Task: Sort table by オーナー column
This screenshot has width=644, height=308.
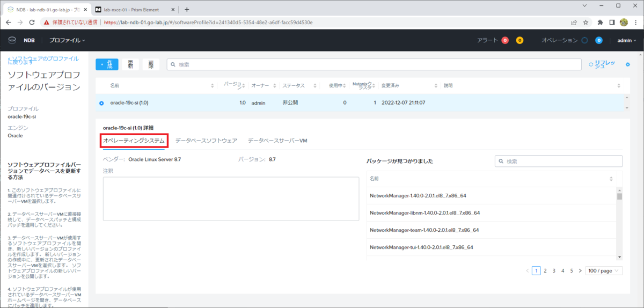Action: (x=274, y=86)
